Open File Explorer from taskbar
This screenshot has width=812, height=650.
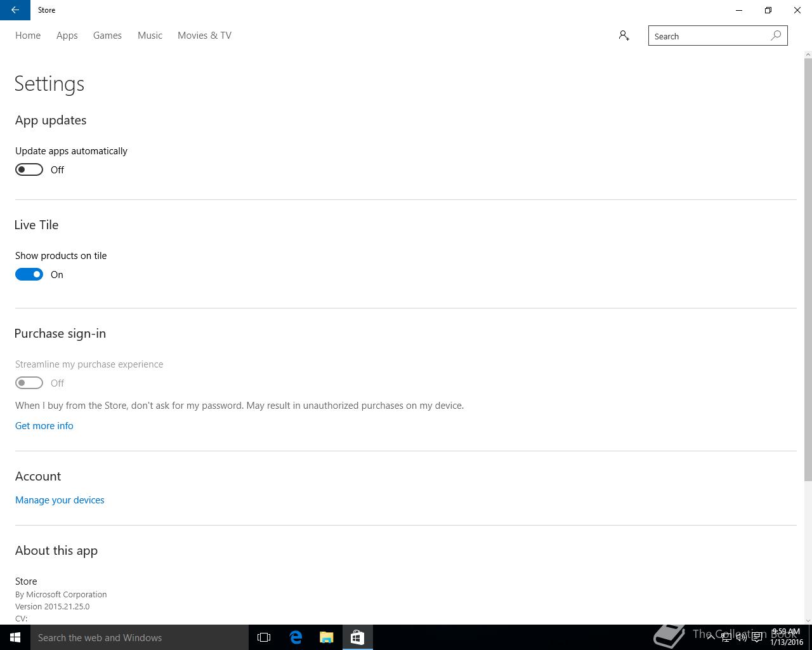pos(327,637)
